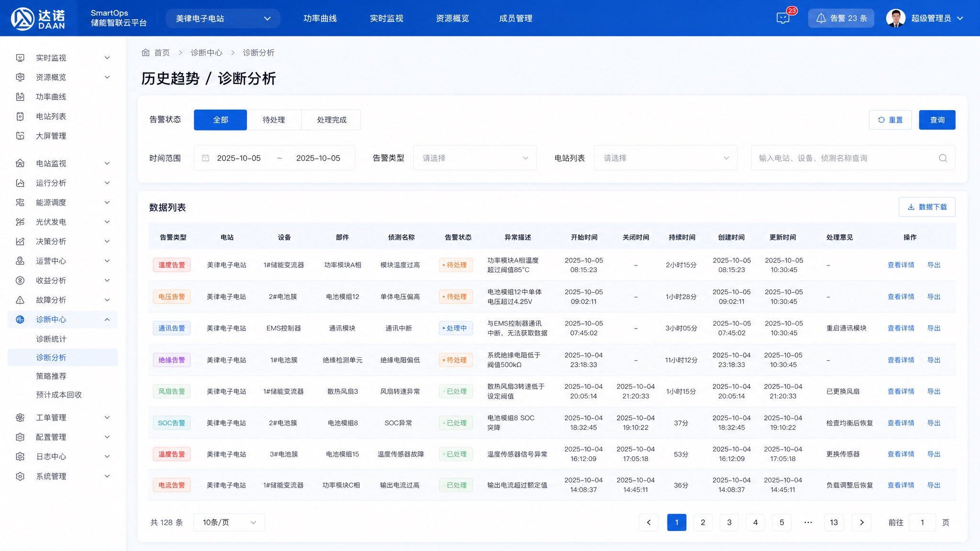980x551 pixels.
Task: View details for the 电压告警 row
Action: tap(901, 297)
